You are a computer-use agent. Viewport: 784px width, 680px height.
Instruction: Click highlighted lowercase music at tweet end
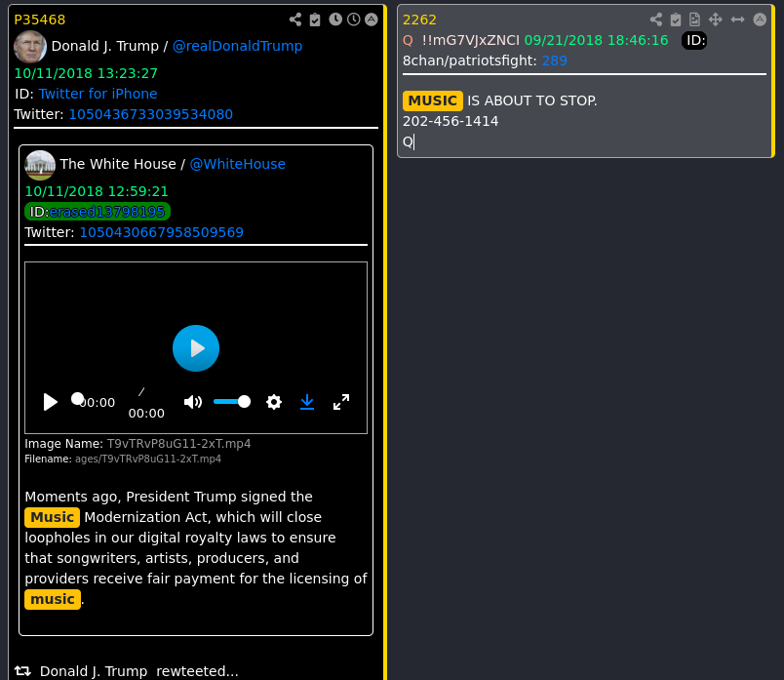click(53, 599)
